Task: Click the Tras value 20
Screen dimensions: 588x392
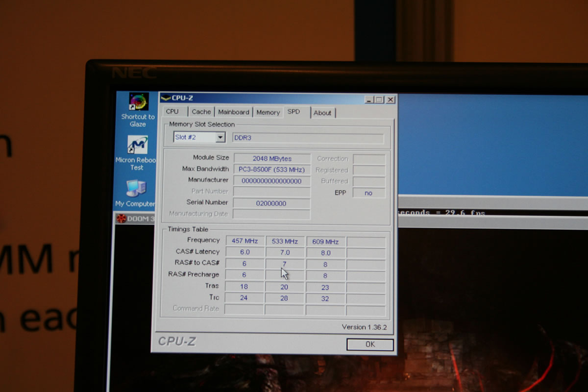Action: (x=284, y=287)
